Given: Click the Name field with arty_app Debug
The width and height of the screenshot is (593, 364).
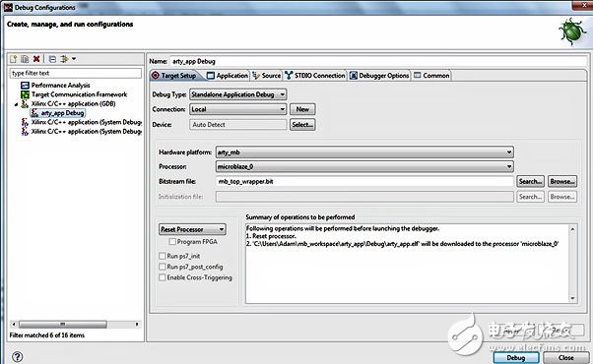Looking at the screenshot, I should click(x=378, y=61).
